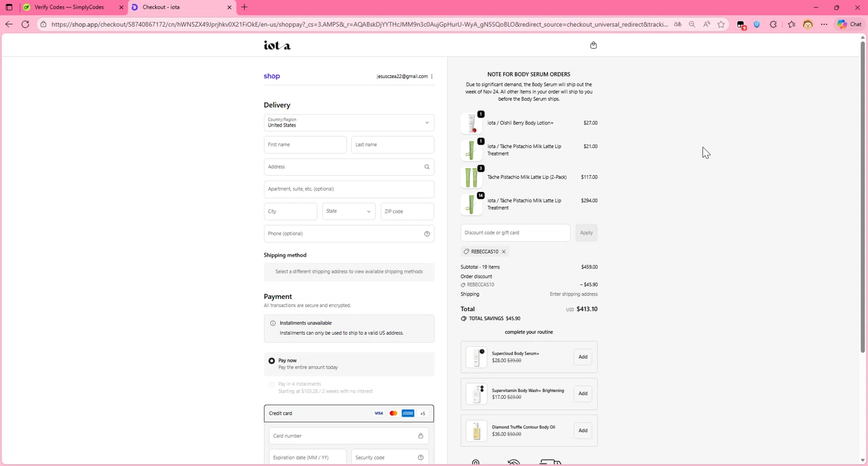The width and height of the screenshot is (868, 466).
Task: Click the translate page icon
Action: point(677,24)
